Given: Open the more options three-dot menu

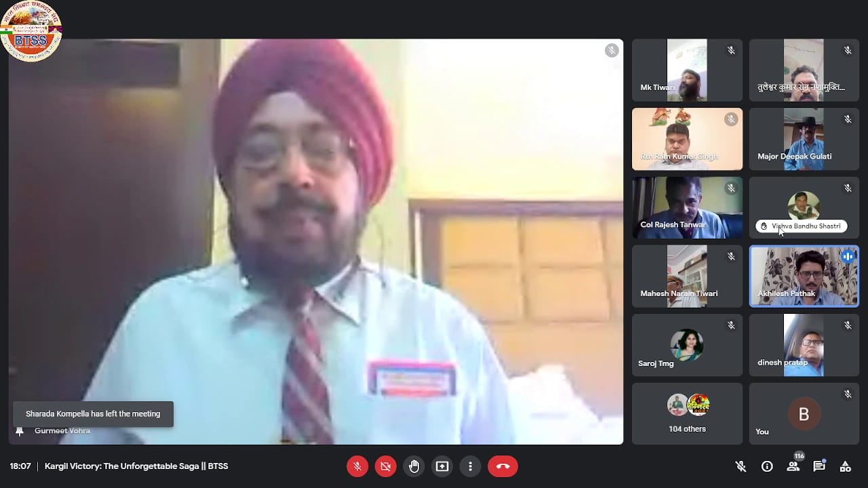Looking at the screenshot, I should tap(470, 466).
